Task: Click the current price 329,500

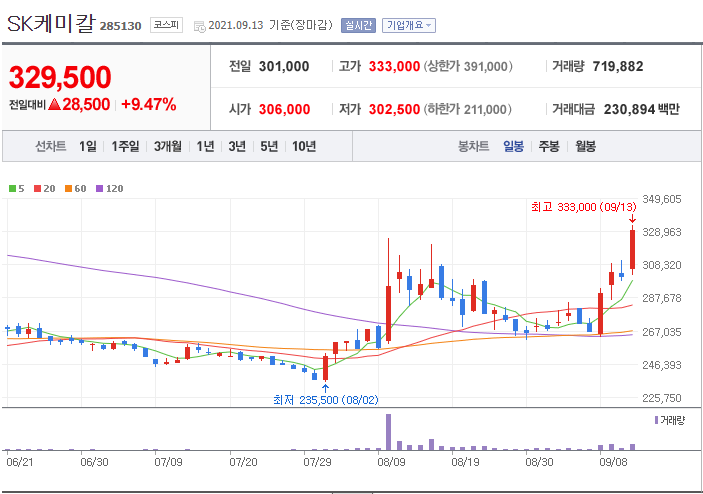Action: (x=60, y=77)
